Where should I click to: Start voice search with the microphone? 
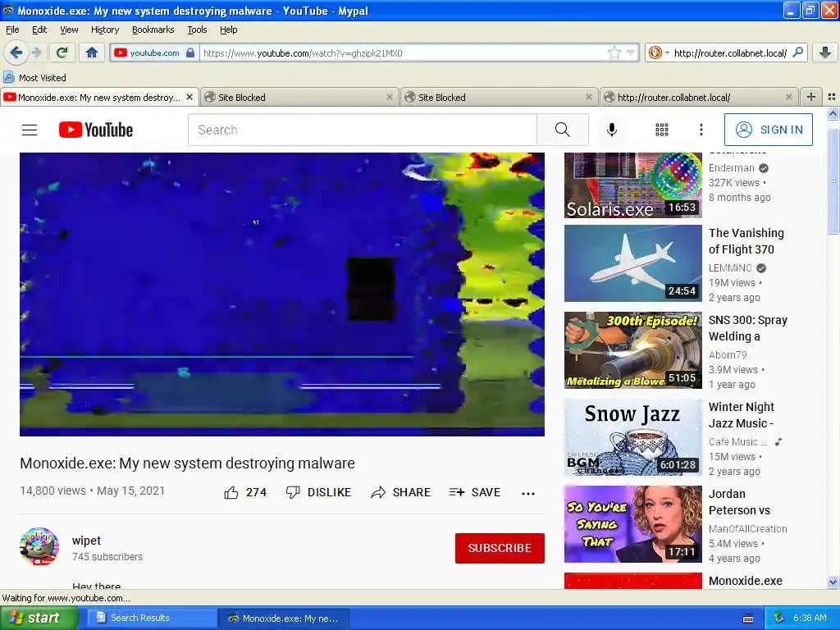pos(612,130)
